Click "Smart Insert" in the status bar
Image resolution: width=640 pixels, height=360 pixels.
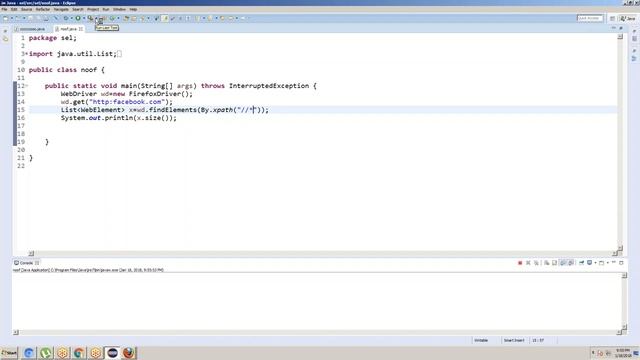[514, 340]
